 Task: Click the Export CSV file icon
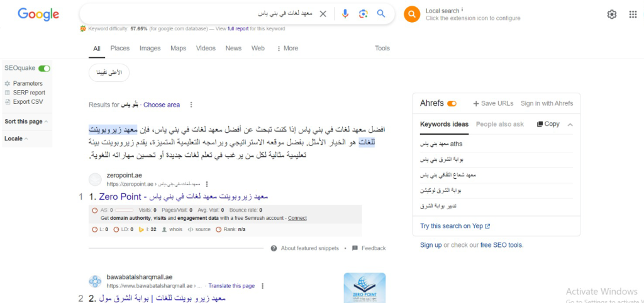click(8, 101)
